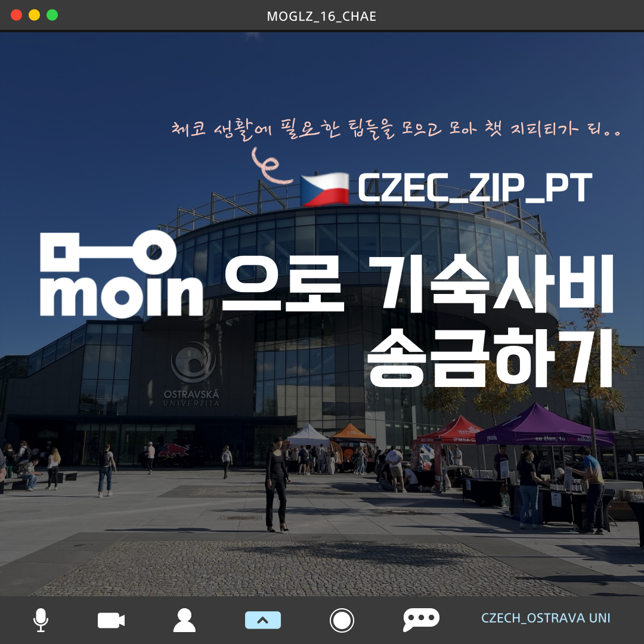The width and height of the screenshot is (644, 644).
Task: Click the CZECH_OSTRAVA UNI label
Action: [x=546, y=618]
